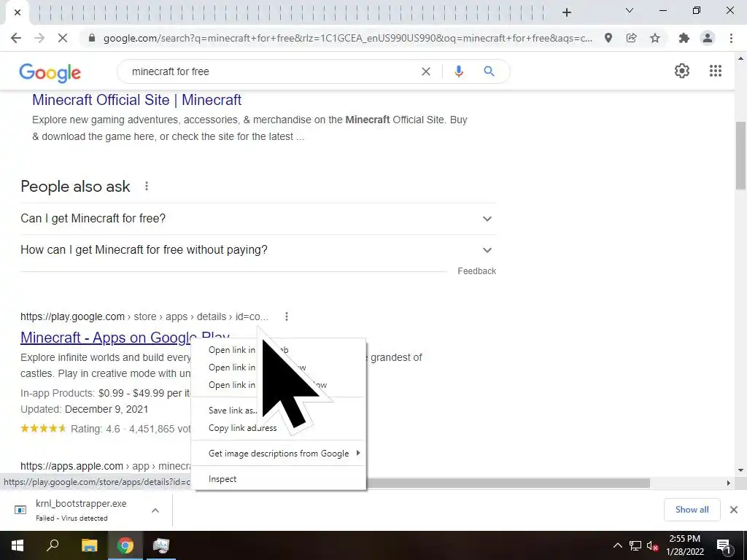Click the vertical scrollbar thumb
The height and width of the screenshot is (560, 747).
pos(740,155)
